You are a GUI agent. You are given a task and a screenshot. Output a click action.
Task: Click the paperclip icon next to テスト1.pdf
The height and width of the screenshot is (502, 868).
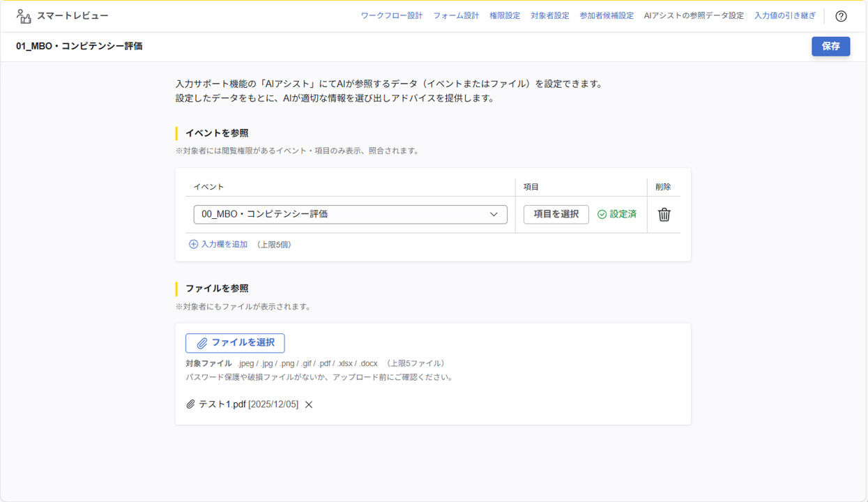[x=188, y=404]
